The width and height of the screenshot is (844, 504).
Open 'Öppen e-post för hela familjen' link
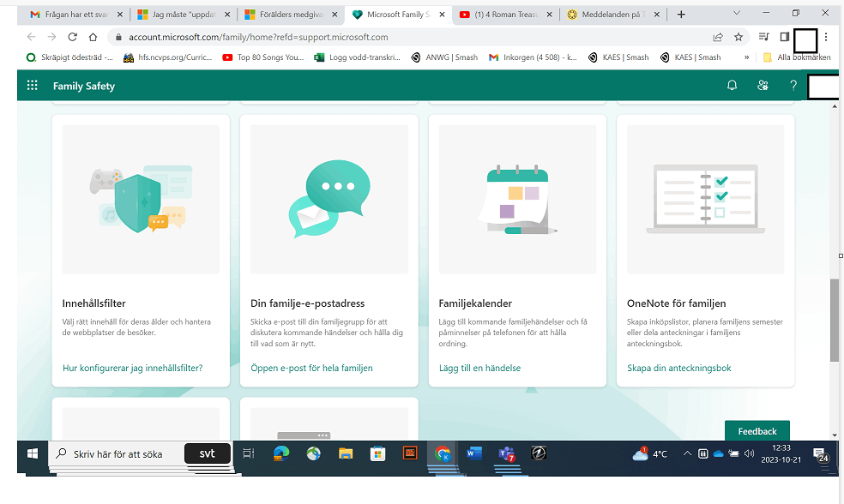[311, 368]
